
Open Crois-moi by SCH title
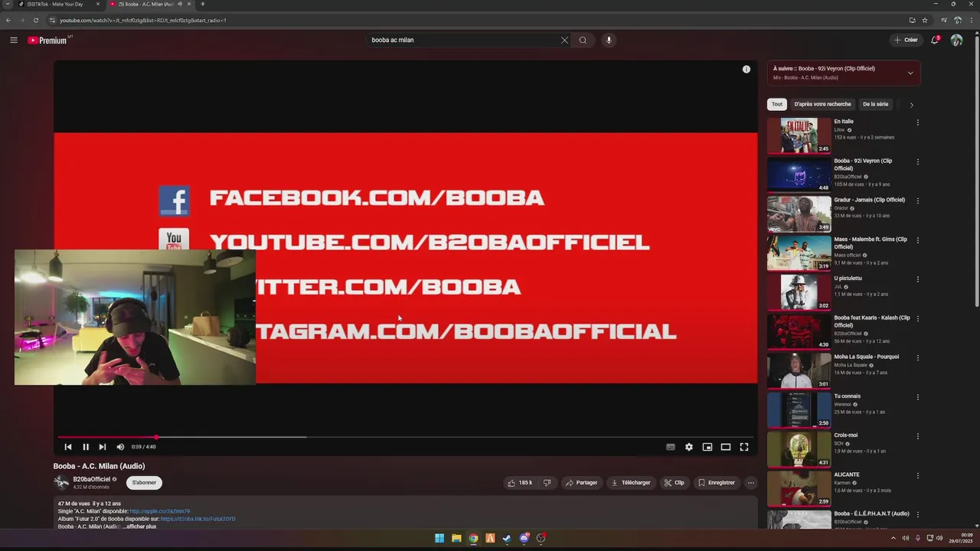(x=846, y=435)
